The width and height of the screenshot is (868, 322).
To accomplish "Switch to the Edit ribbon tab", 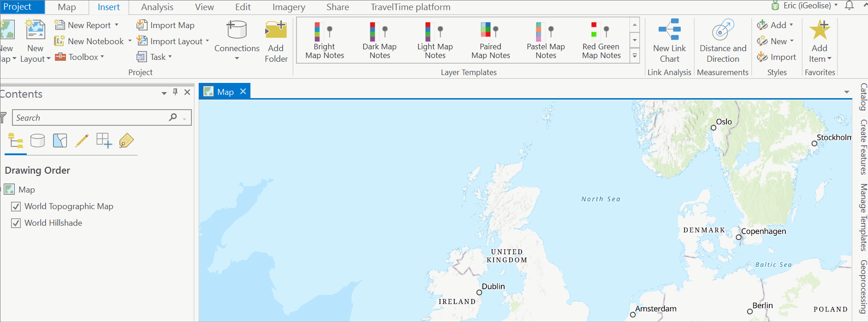I will tap(243, 7).
